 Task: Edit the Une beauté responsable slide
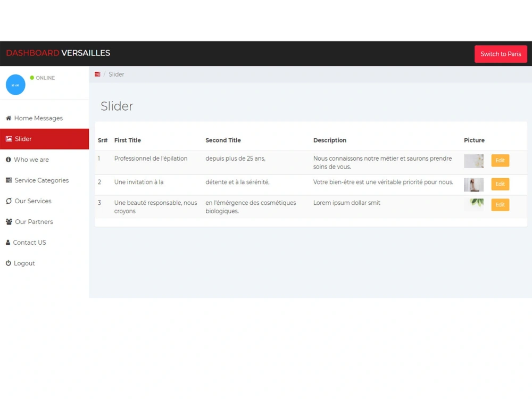point(500,205)
